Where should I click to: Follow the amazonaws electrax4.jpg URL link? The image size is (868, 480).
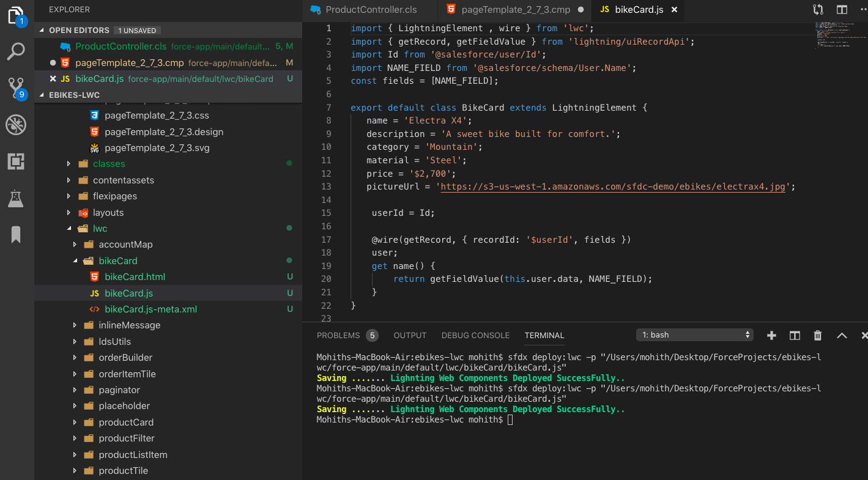click(612, 187)
